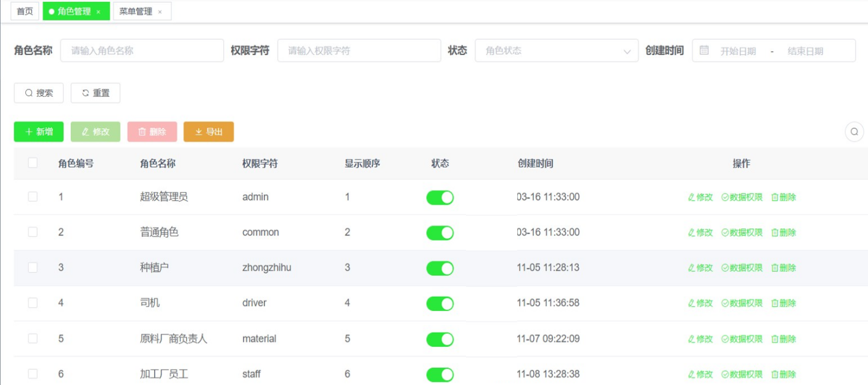Click the 超级管理员 role name cell

(x=164, y=197)
